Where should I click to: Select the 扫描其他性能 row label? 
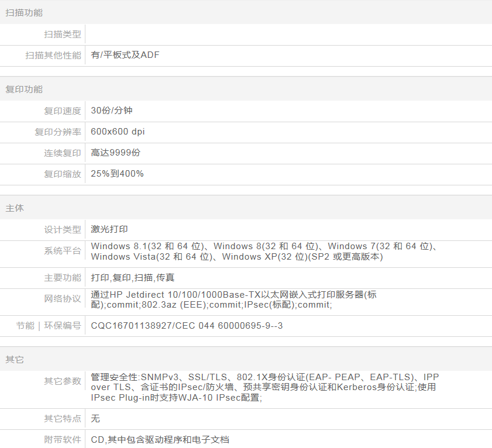click(x=53, y=56)
